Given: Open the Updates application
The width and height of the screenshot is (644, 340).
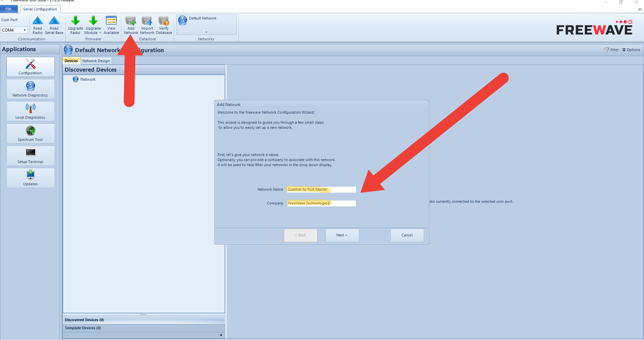Looking at the screenshot, I should click(30, 178).
